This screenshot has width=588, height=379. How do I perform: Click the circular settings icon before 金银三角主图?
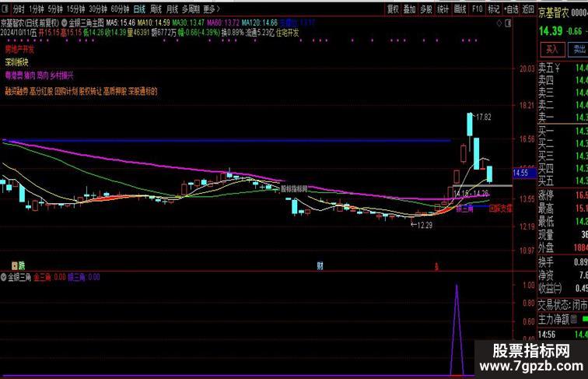coord(64,23)
